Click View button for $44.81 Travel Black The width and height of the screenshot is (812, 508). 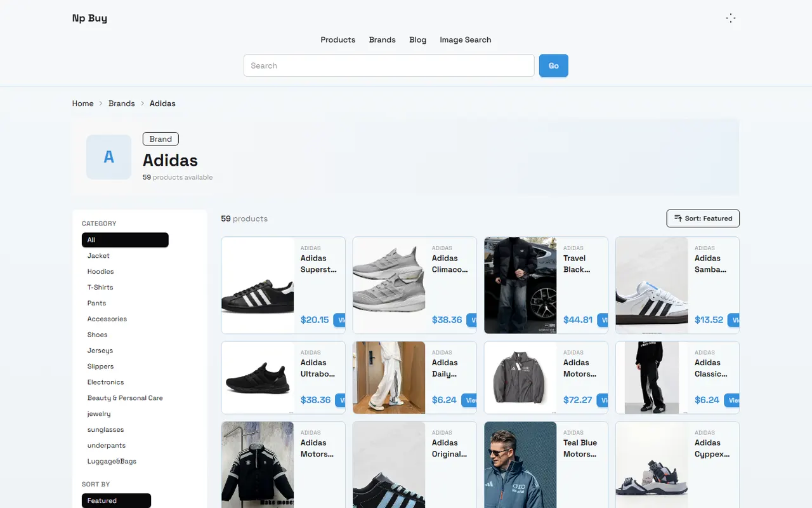coord(603,320)
